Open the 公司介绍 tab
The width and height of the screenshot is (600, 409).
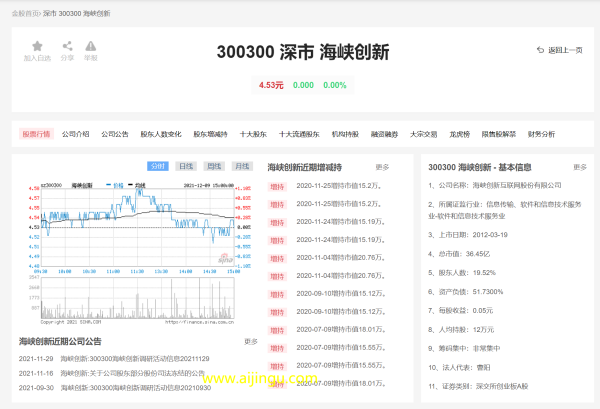pyautogui.click(x=75, y=134)
